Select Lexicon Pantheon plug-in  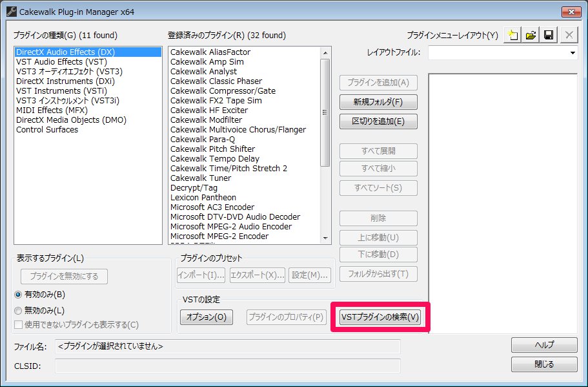(x=245, y=198)
